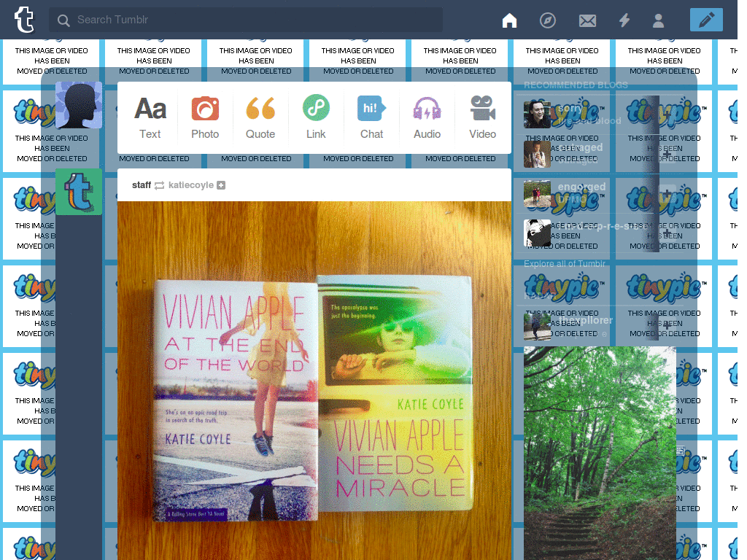The width and height of the screenshot is (747, 560).
Task: Open the inbox envelope icon
Action: (x=587, y=20)
